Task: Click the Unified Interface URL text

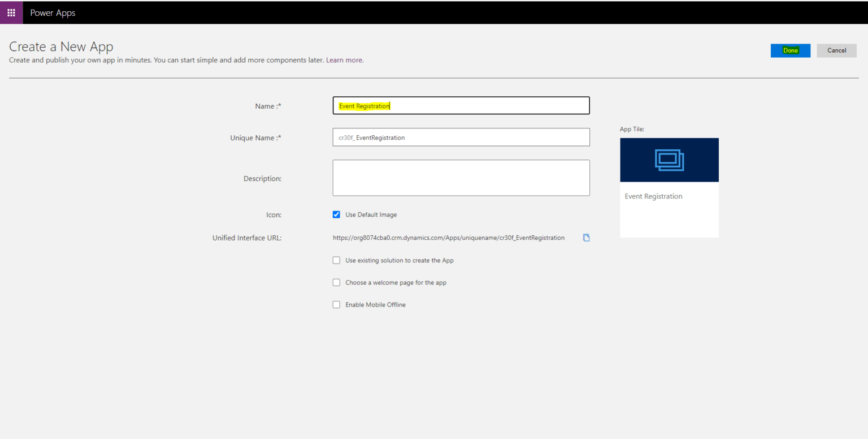Action: pos(448,238)
